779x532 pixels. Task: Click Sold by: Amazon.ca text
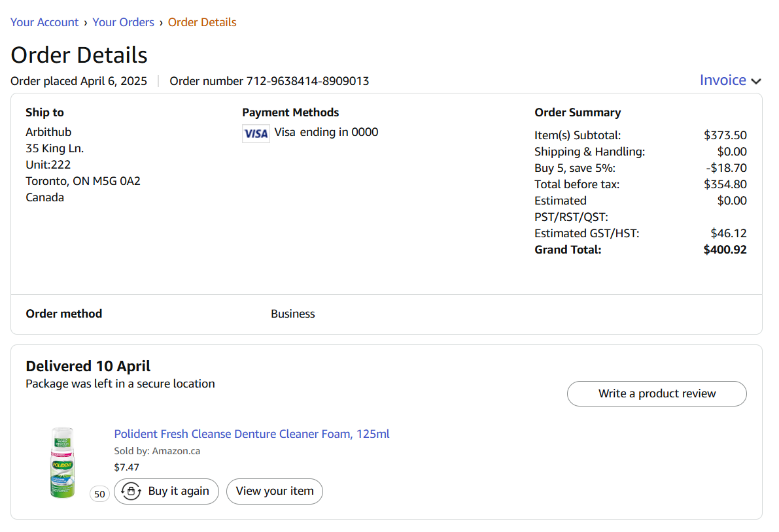point(156,450)
